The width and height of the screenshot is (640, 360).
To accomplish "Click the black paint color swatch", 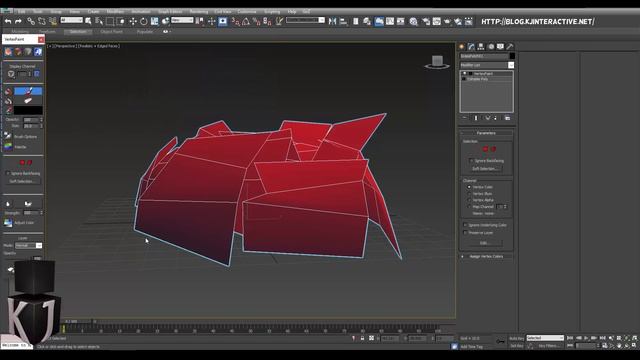I will pos(28,110).
